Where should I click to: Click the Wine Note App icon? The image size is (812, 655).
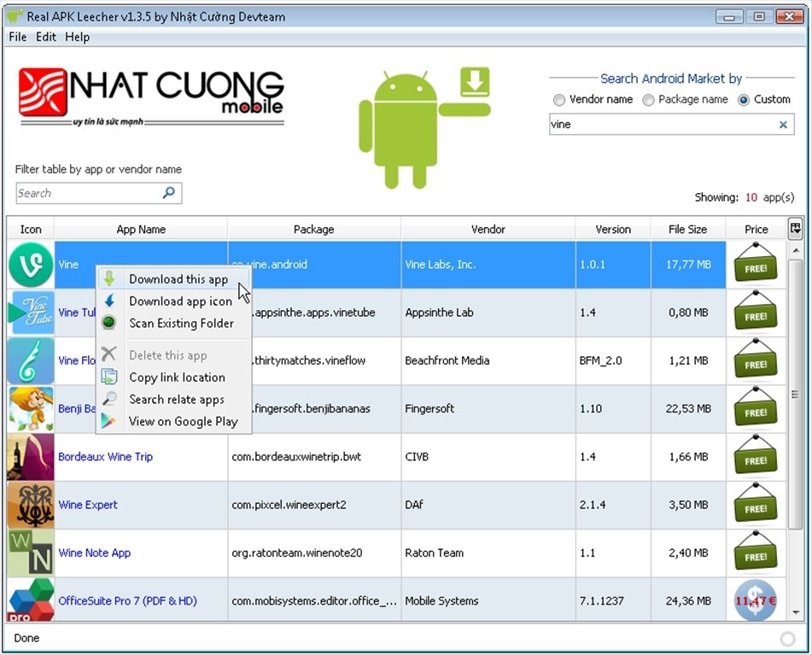pyautogui.click(x=31, y=553)
